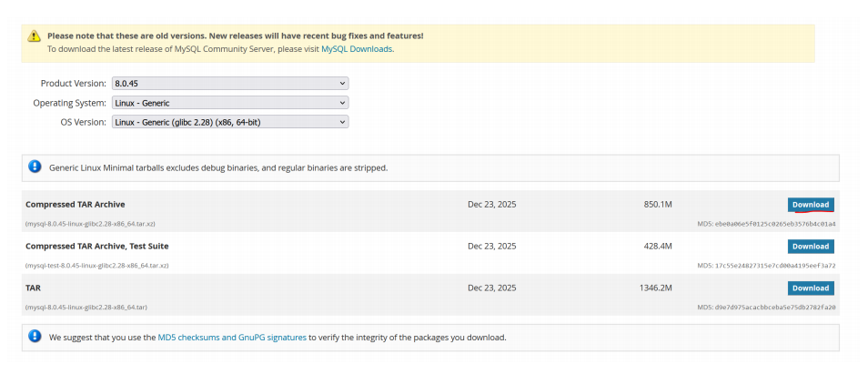This screenshot has width=868, height=374.
Task: Click the Product Version label
Action: [x=73, y=84]
